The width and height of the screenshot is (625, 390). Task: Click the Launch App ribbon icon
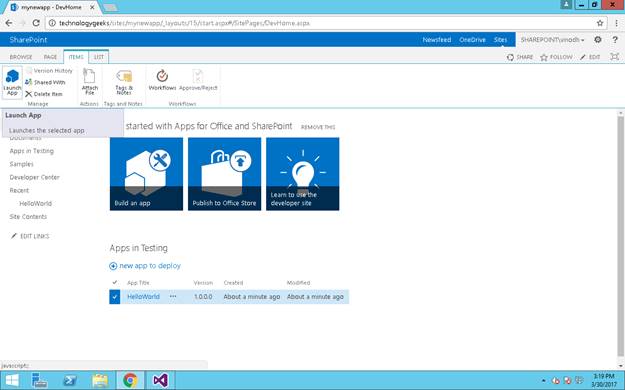[12, 82]
